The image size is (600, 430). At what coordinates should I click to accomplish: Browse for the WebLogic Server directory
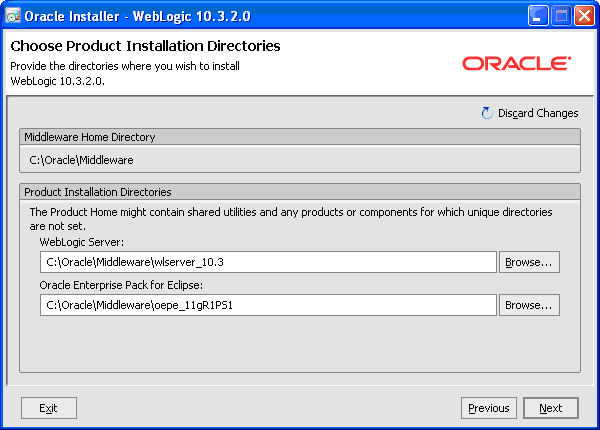pyautogui.click(x=529, y=262)
